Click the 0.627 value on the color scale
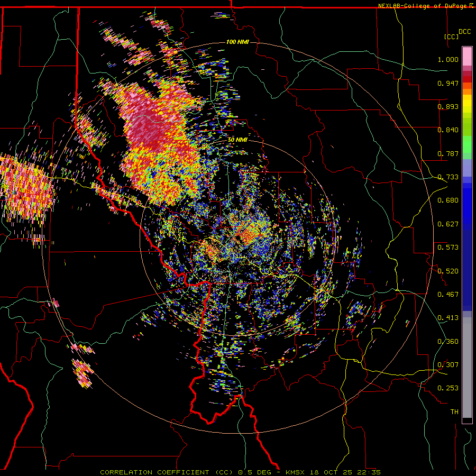Screen dimensions: 476x476 (x=448, y=224)
